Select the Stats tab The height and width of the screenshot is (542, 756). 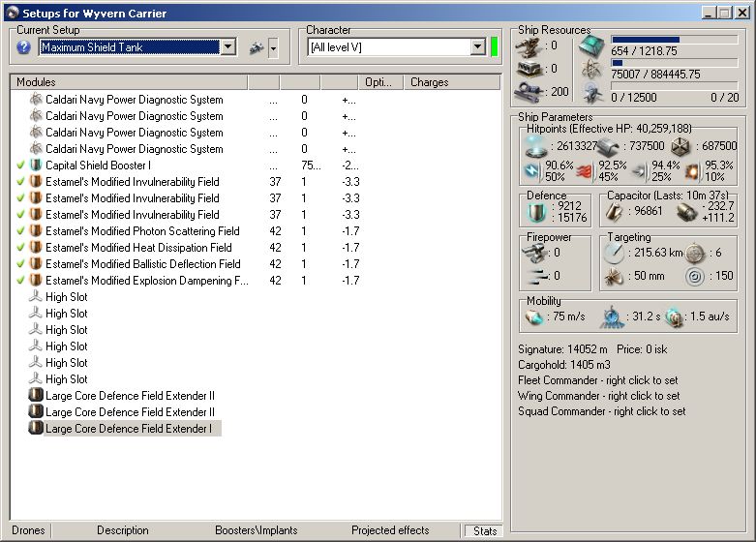coord(484,531)
